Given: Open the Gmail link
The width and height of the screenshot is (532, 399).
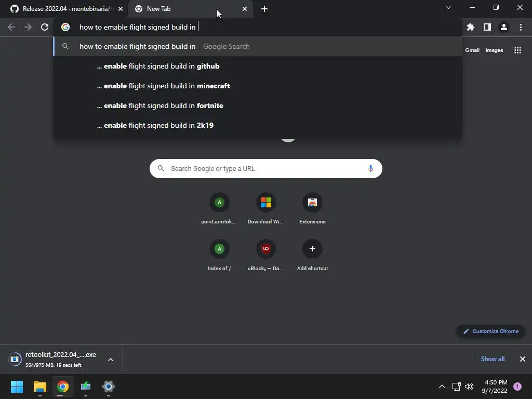Looking at the screenshot, I should coord(472,50).
